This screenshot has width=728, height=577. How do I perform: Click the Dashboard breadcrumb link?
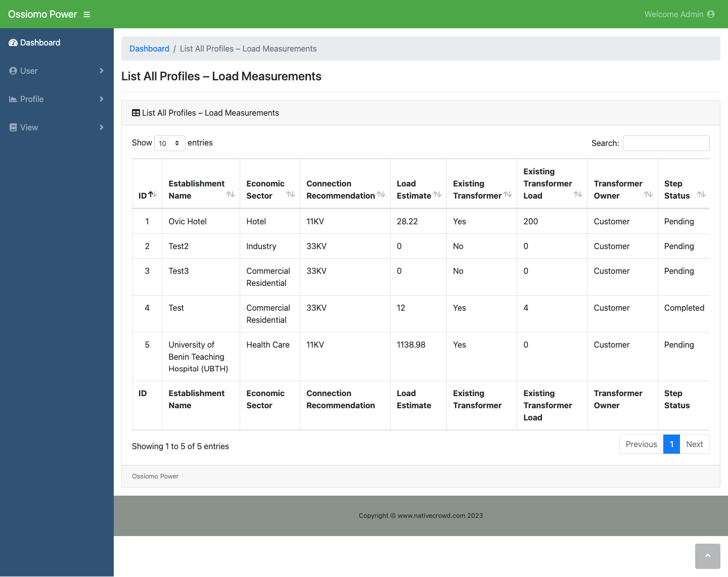149,49
